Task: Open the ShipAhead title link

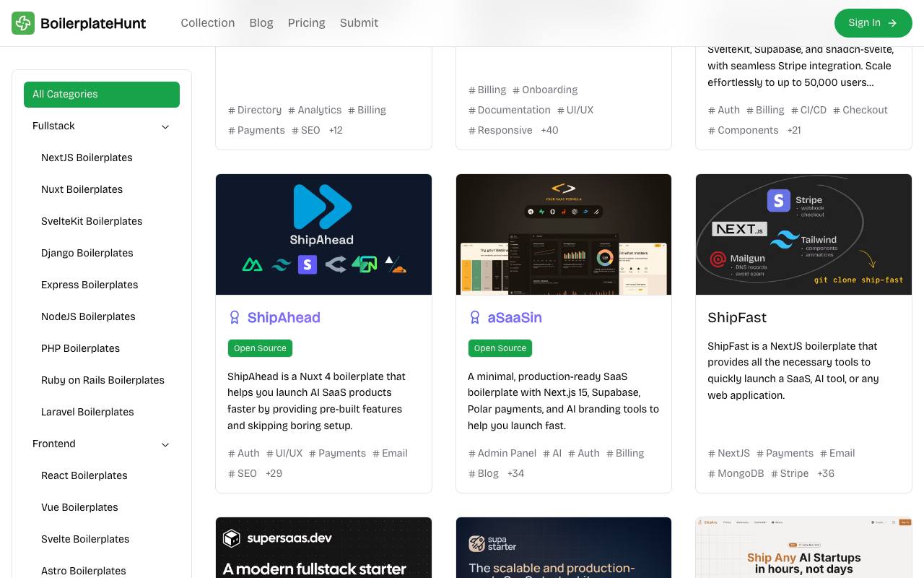Action: tap(284, 317)
